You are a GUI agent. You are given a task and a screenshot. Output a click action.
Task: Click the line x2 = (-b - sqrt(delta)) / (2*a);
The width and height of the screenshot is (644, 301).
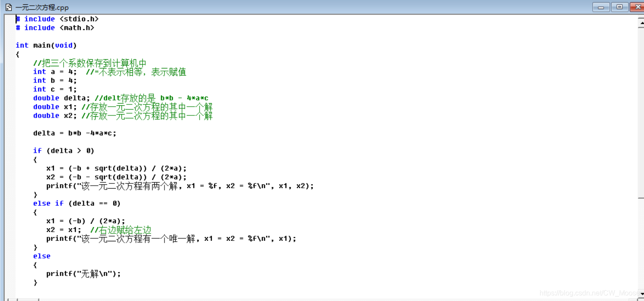pyautogui.click(x=116, y=177)
